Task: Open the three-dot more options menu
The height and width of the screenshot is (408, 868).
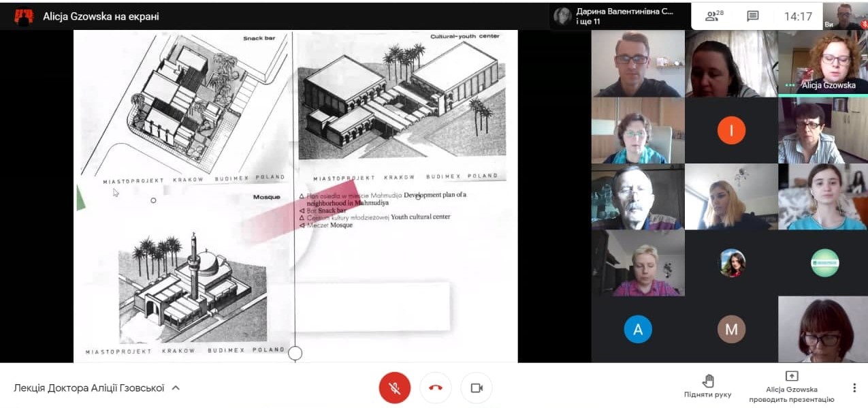Action: pos(854,388)
